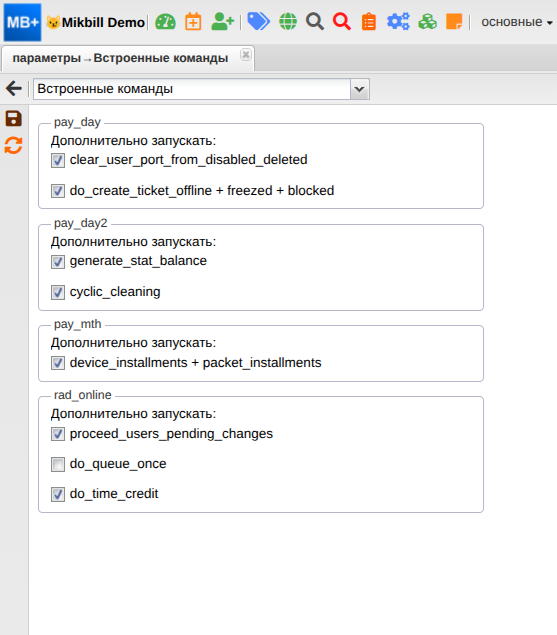Open the Встроенные команды combo box arrow
557x635 pixels.
[x=360, y=89]
